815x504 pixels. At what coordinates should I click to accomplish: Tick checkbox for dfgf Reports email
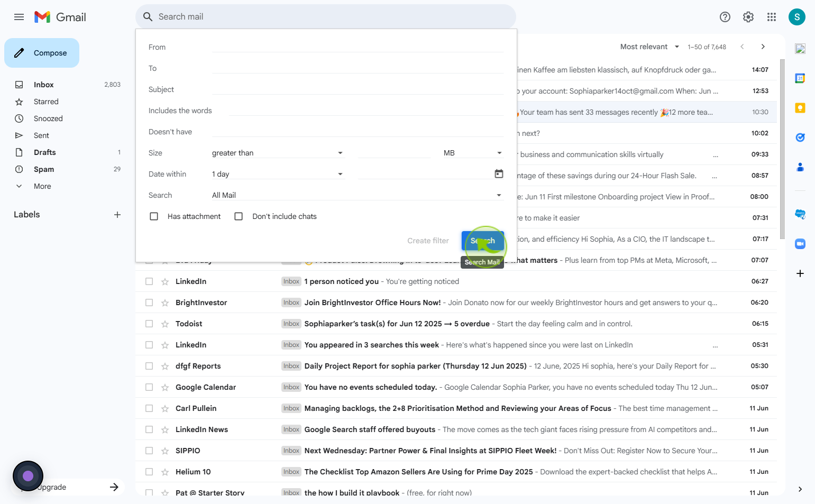[149, 366]
